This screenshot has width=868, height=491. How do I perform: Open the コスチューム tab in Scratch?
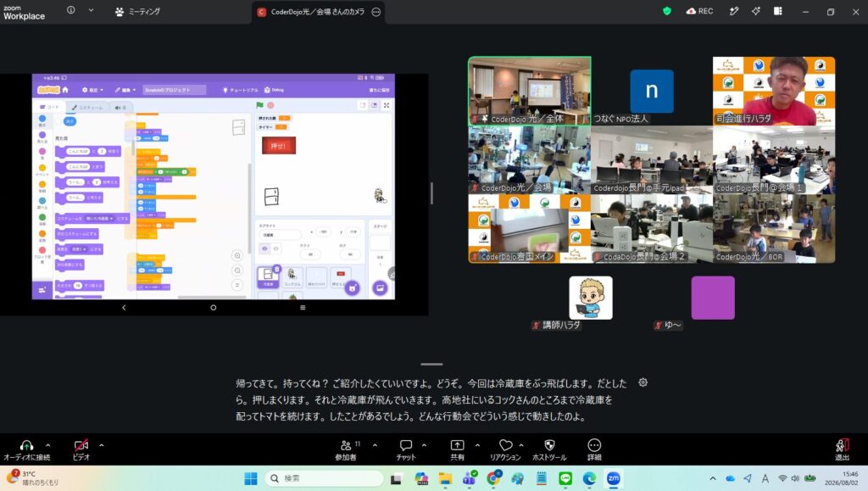[87, 108]
